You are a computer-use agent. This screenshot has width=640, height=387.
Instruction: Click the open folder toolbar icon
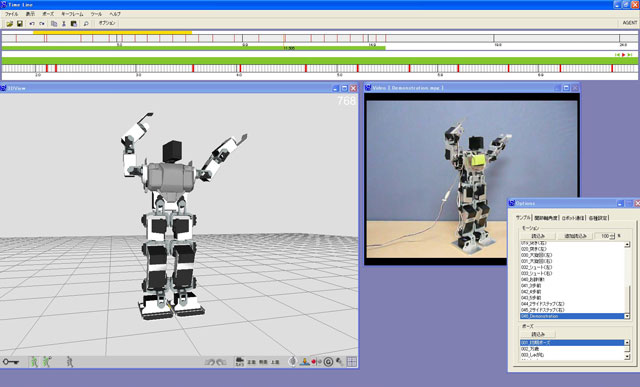pos(10,24)
